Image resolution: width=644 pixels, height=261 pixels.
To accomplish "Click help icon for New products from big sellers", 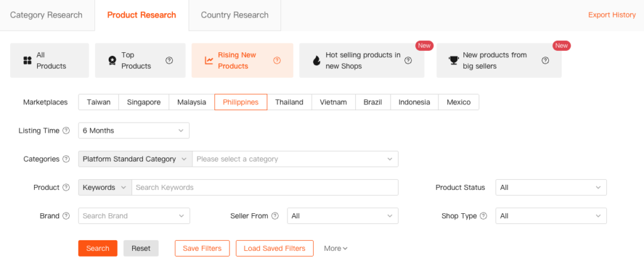I will coord(545,60).
